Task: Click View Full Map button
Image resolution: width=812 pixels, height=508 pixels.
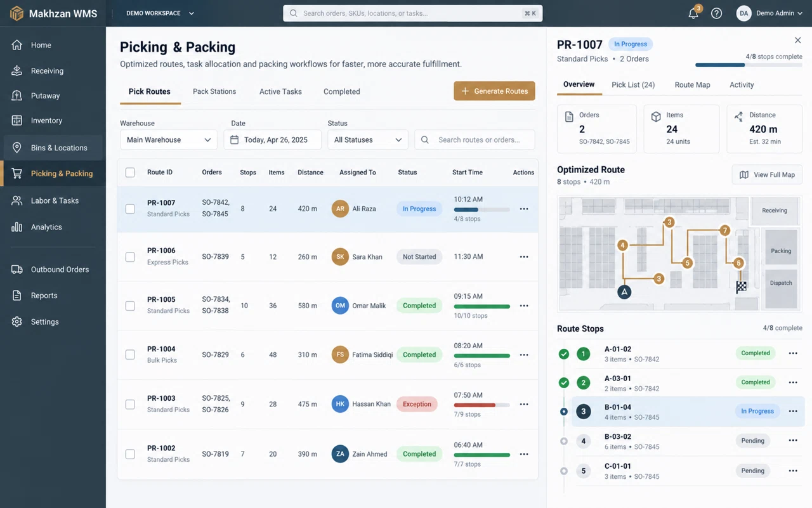Action: pos(767,174)
